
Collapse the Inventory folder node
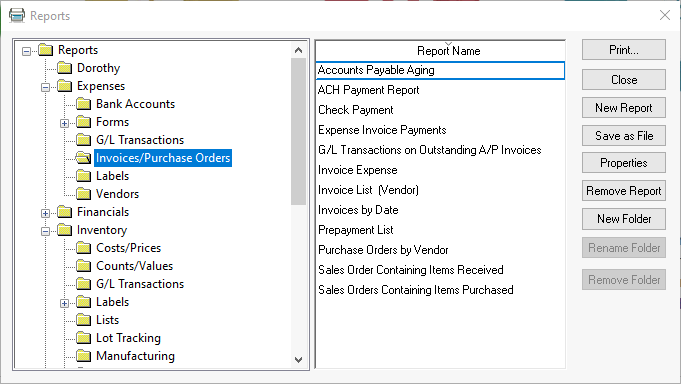click(45, 231)
